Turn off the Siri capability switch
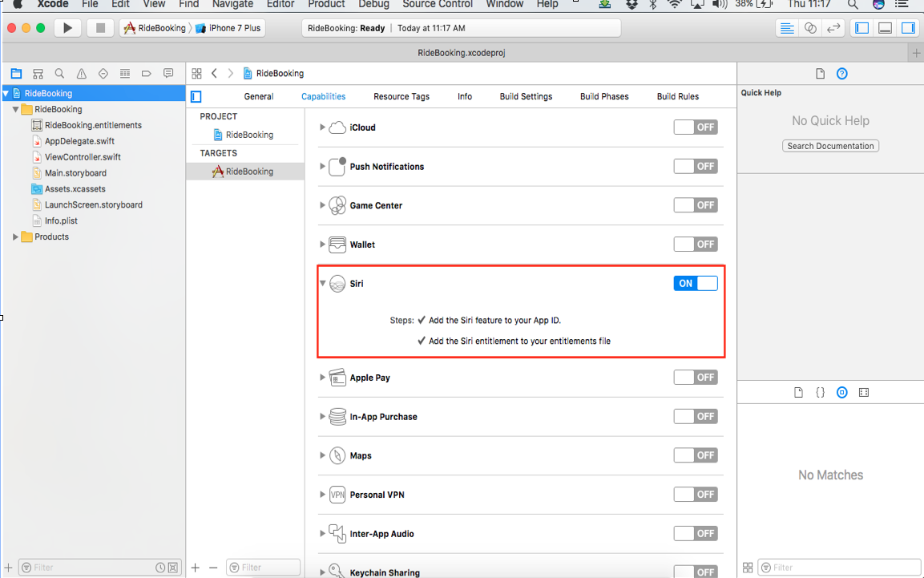This screenshot has height=578, width=924. (x=696, y=284)
